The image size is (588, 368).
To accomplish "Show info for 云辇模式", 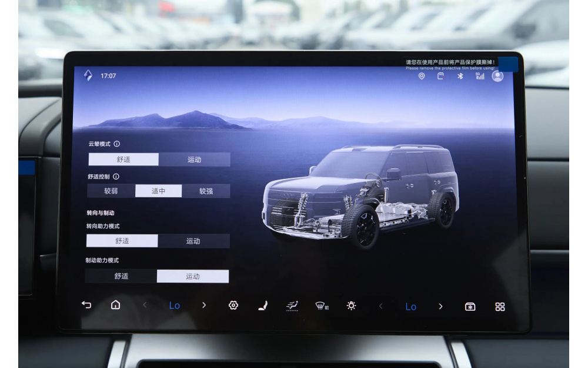I will pos(117,144).
